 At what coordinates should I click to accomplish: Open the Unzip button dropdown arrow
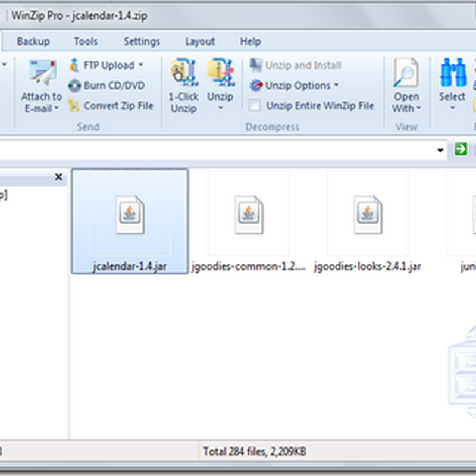(x=221, y=108)
